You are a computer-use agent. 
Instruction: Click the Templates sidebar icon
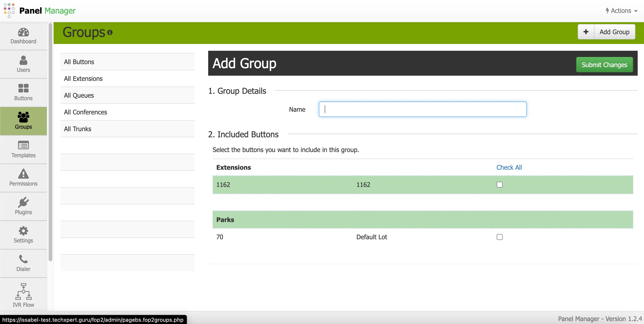pyautogui.click(x=23, y=150)
